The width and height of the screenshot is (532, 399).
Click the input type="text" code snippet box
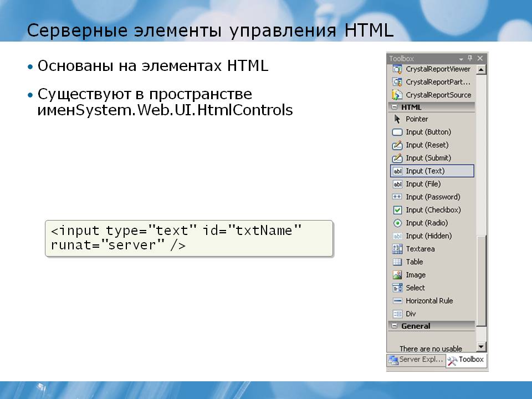click(x=190, y=238)
